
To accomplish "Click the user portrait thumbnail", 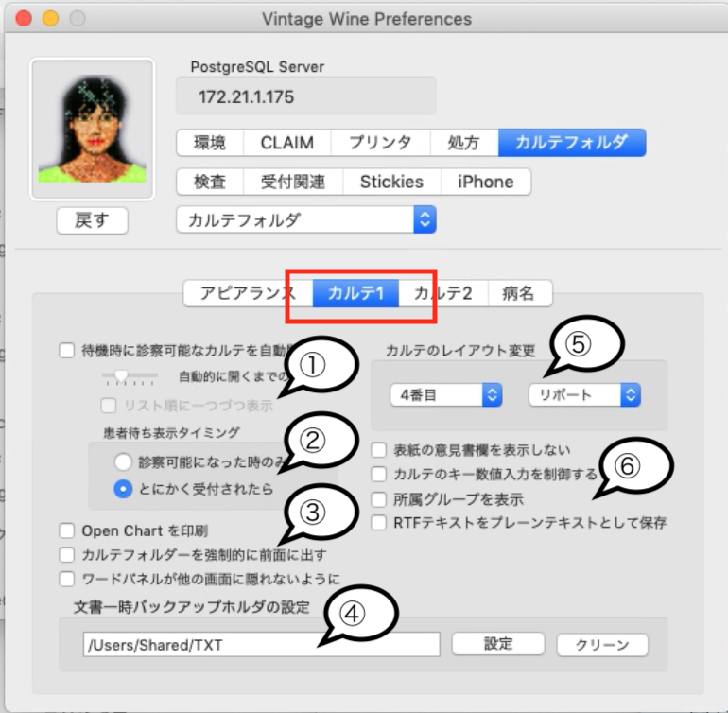I will coord(92,130).
